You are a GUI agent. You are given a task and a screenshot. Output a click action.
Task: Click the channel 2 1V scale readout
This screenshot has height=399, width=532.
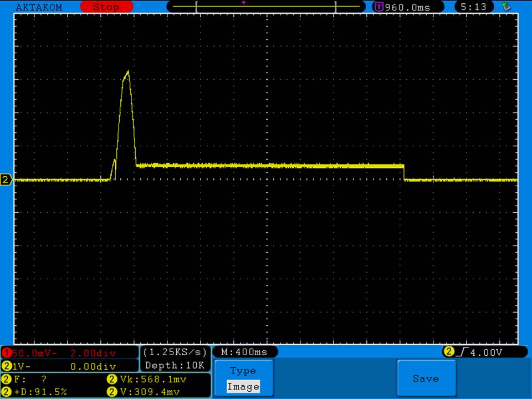coord(22,366)
